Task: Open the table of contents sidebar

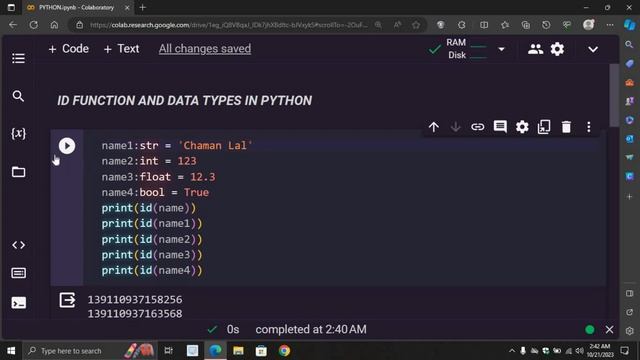Action: point(18,58)
